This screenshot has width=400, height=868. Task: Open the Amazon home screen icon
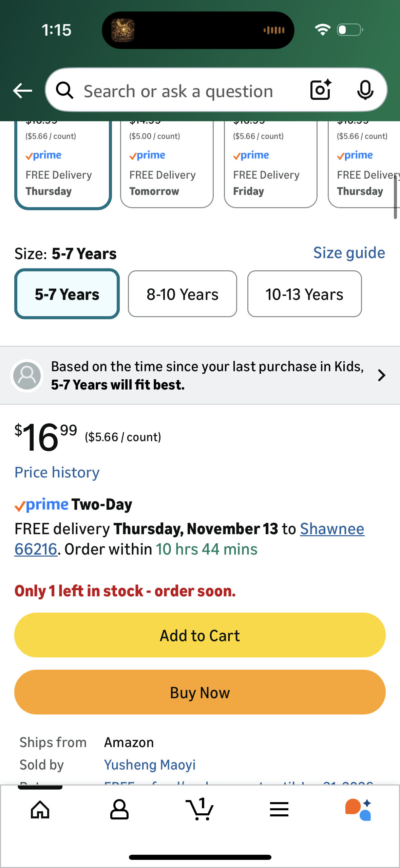tap(40, 810)
